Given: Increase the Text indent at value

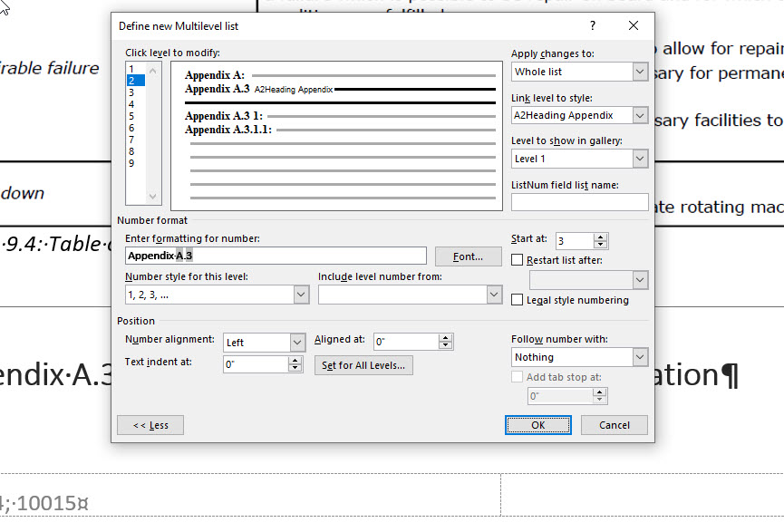Looking at the screenshot, I should coord(295,360).
